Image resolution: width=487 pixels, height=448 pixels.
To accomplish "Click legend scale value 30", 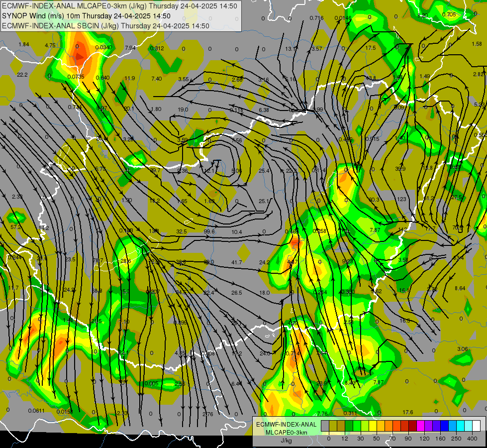I will point(360,439).
